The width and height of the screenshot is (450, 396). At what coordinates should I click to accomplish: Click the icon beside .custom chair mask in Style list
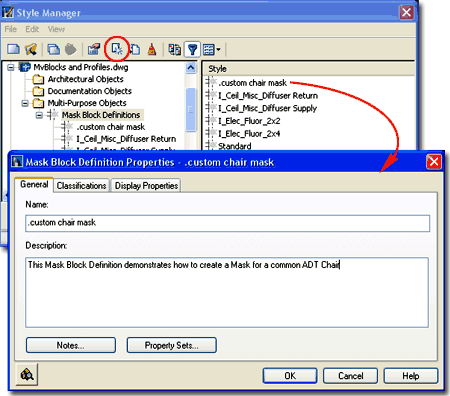pos(211,82)
